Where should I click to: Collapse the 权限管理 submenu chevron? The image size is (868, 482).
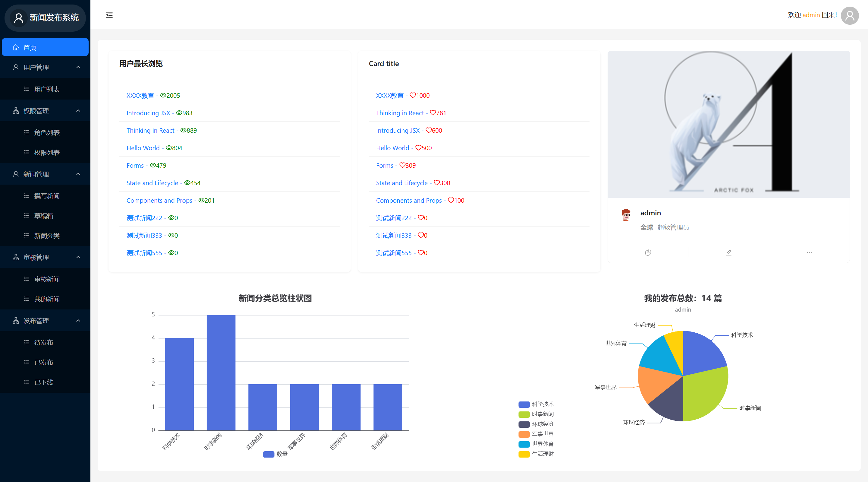click(x=78, y=111)
